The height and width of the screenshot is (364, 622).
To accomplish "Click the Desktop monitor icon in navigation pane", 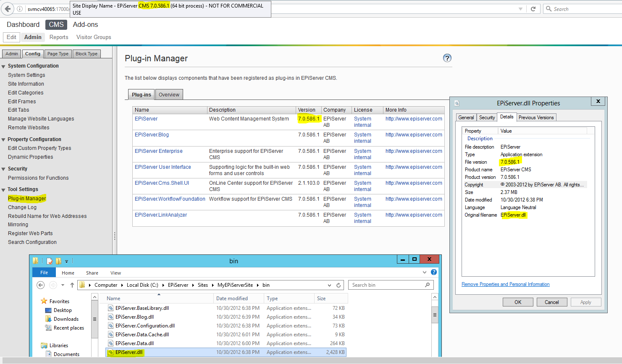I will (48, 310).
